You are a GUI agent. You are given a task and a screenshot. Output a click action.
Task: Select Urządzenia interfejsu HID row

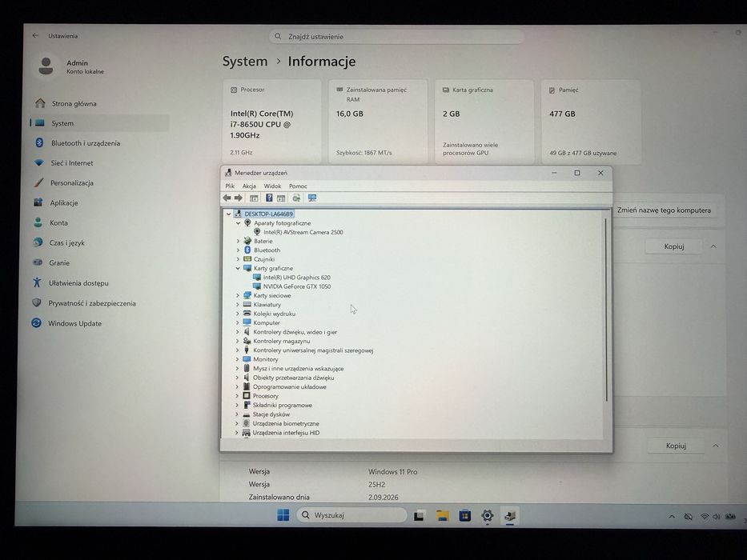286,432
